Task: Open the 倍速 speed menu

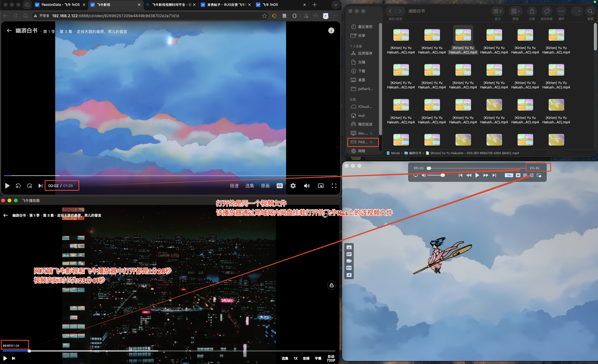Action: 234,186
